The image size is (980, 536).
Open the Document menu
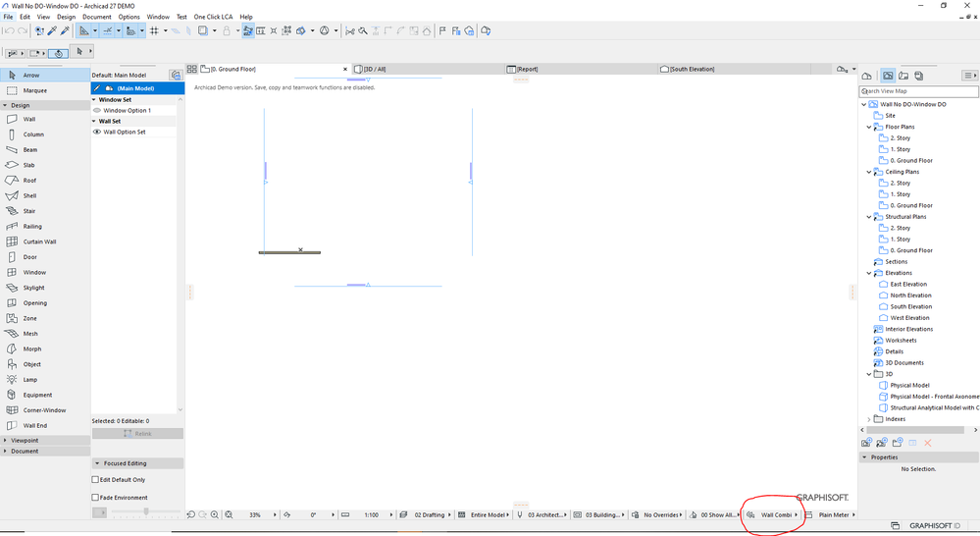(x=97, y=17)
